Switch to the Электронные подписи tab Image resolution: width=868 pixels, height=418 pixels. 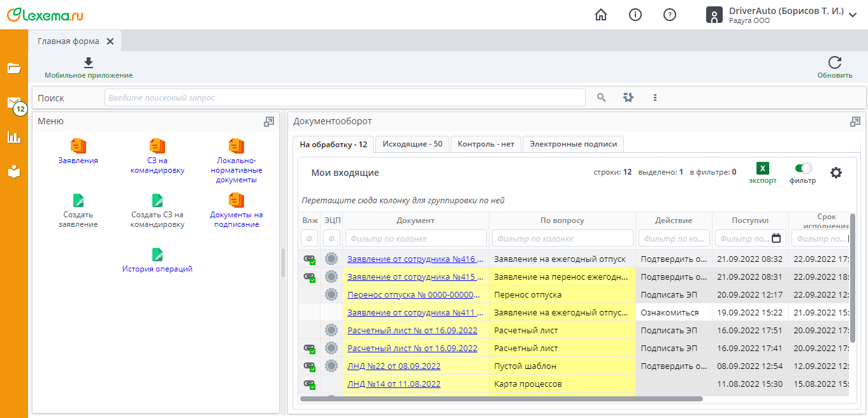(x=573, y=144)
